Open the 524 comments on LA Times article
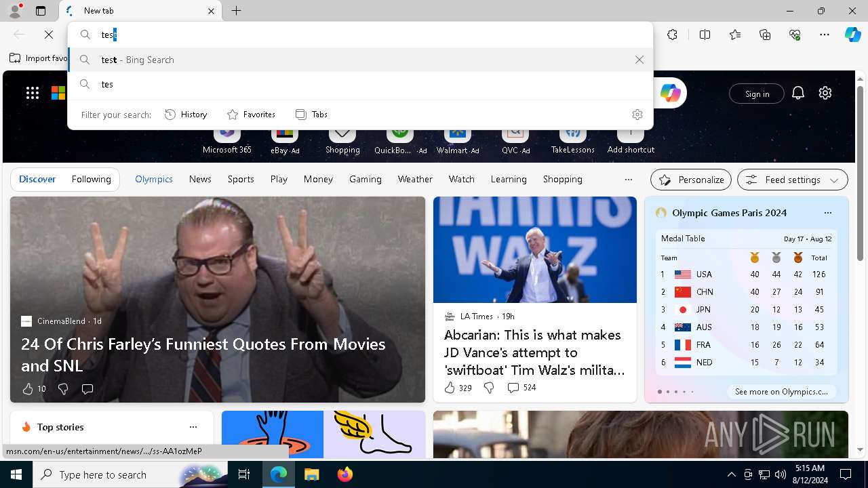The height and width of the screenshot is (488, 868). pyautogui.click(x=521, y=388)
